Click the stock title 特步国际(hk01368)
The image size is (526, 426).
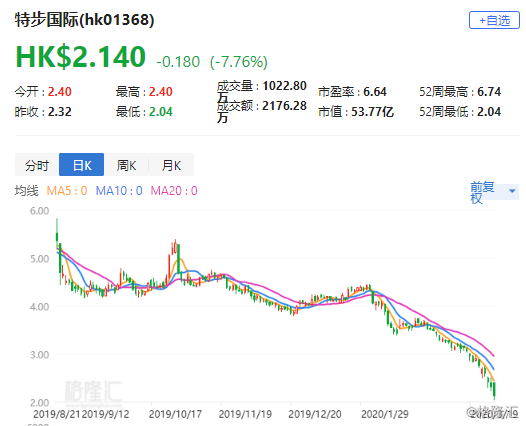click(85, 19)
